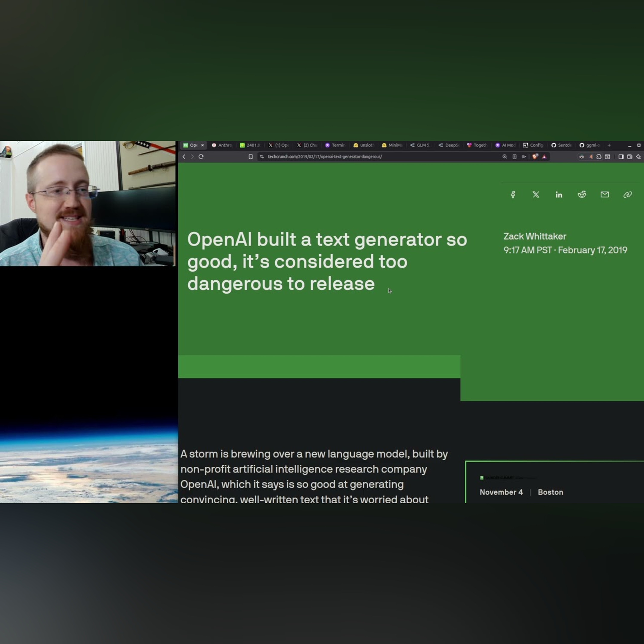Open author Zack Whittaker's link
Screen dimensions: 644x644
[535, 236]
